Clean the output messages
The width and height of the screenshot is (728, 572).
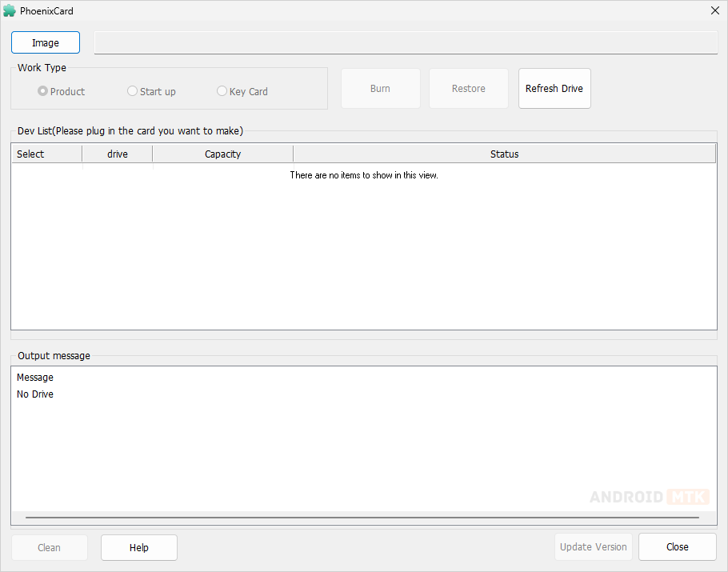click(49, 547)
